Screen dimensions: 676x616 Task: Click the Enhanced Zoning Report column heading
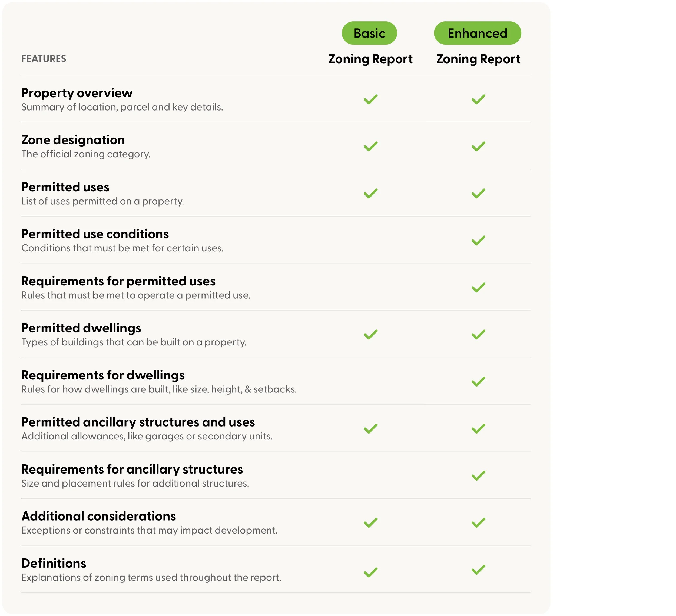pyautogui.click(x=478, y=59)
